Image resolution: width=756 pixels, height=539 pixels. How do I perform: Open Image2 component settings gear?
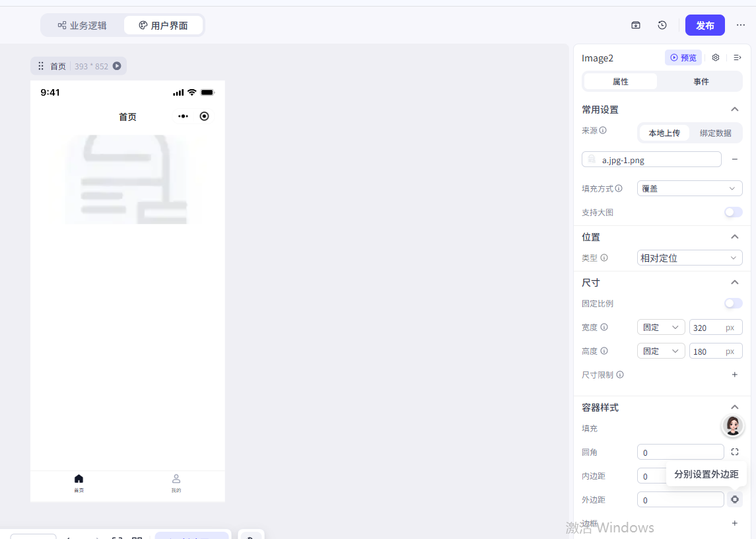716,58
